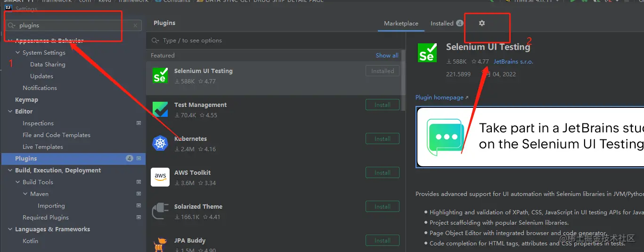Install the Kubernetes plugin
Screen dimensions: 644x252
pyautogui.click(x=382, y=139)
